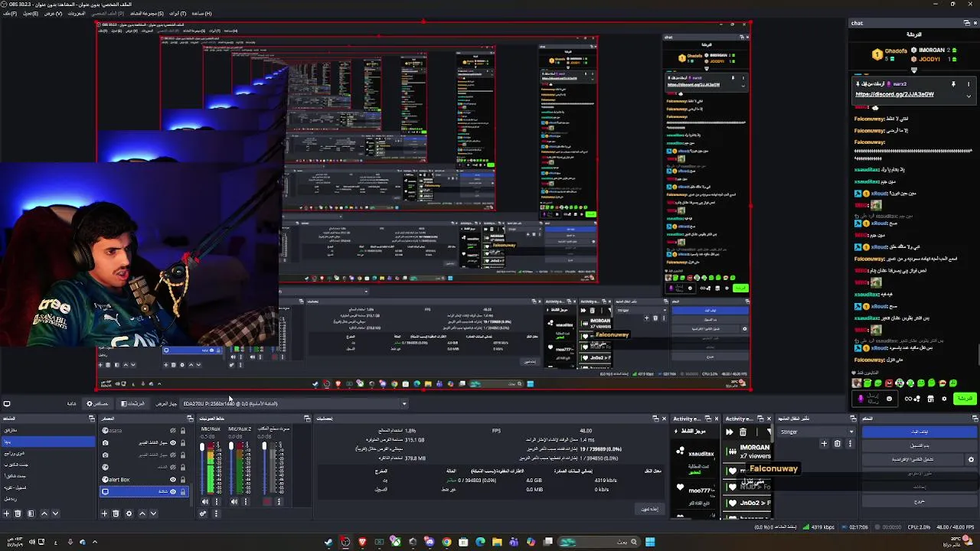This screenshot has width=980, height=551.
Task: Remove the Stinger transition with trash icon
Action: (837, 444)
